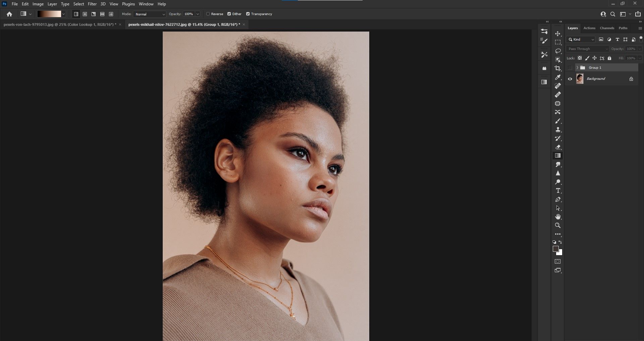
Task: Change screen mode at toolbar bottom
Action: tap(558, 270)
